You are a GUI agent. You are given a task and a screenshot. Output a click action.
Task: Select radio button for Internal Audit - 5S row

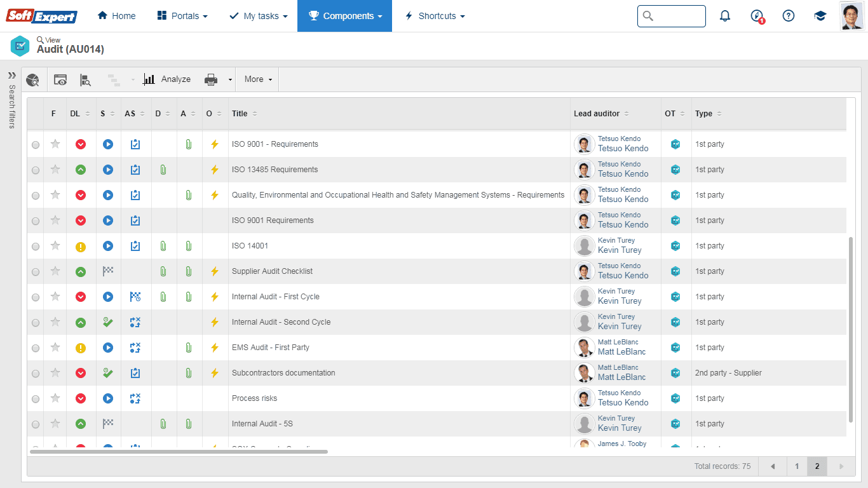pos(36,424)
